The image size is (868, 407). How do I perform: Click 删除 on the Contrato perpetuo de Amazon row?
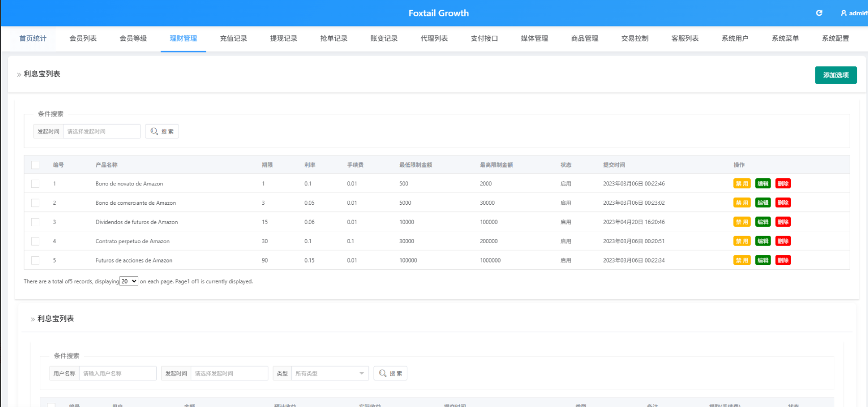click(783, 241)
